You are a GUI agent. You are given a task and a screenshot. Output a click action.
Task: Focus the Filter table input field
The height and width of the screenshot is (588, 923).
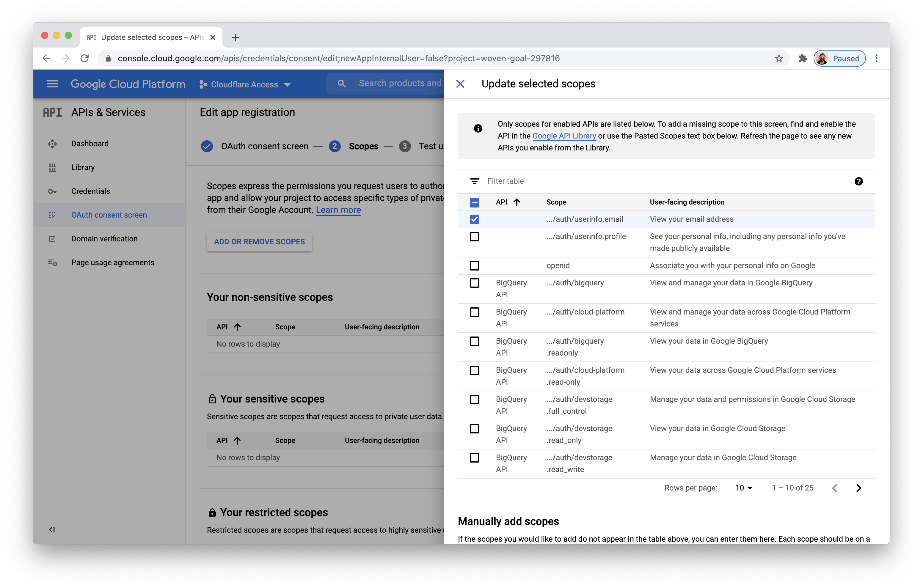pos(652,181)
